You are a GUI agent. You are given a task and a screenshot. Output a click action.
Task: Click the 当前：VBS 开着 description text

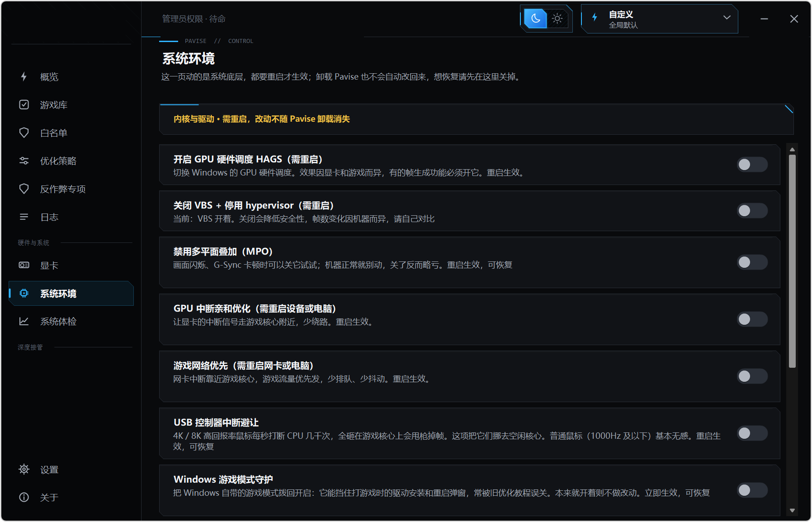[x=304, y=219]
